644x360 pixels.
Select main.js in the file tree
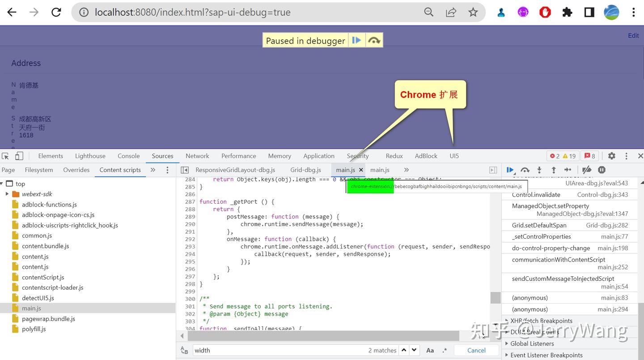(x=31, y=308)
